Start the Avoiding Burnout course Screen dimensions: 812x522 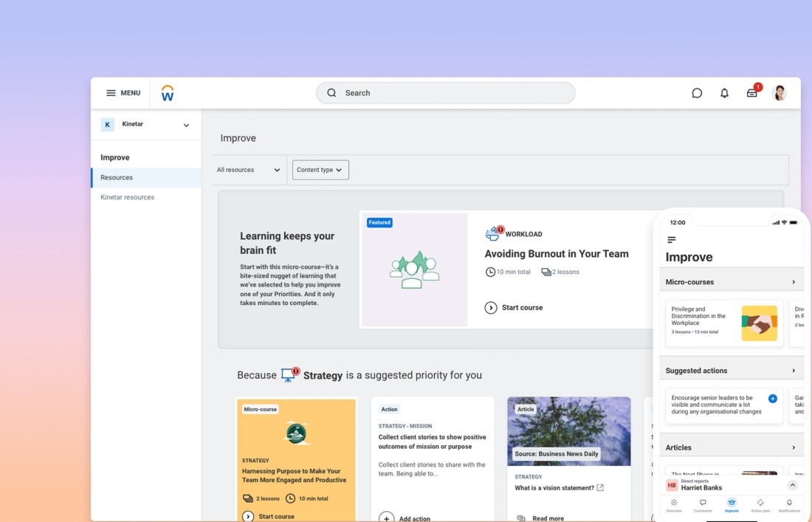pyautogui.click(x=514, y=308)
